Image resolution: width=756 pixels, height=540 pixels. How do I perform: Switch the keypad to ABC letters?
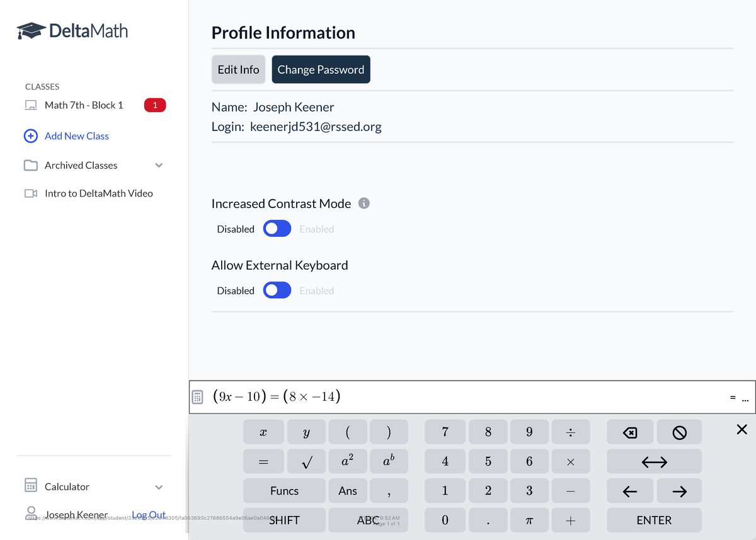point(369,520)
